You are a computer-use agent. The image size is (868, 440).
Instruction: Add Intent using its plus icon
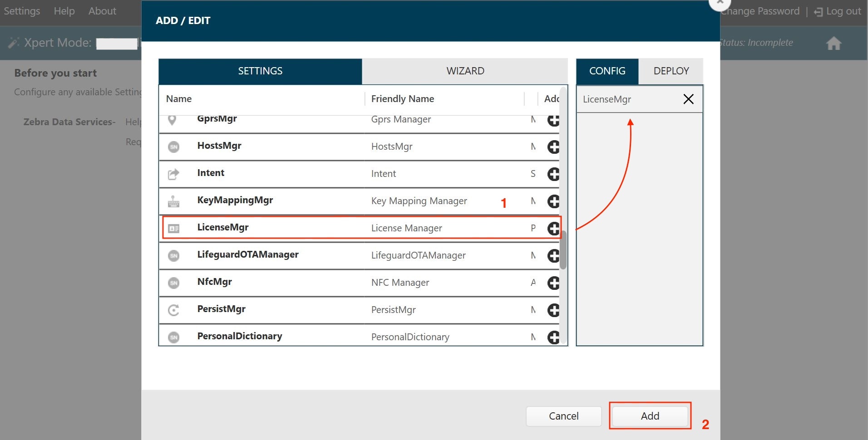pos(553,174)
